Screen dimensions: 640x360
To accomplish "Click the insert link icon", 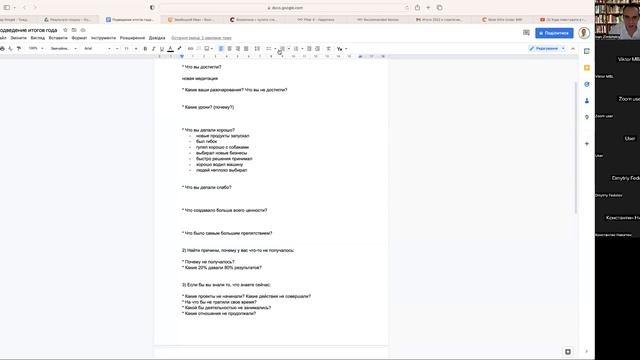I will point(191,49).
